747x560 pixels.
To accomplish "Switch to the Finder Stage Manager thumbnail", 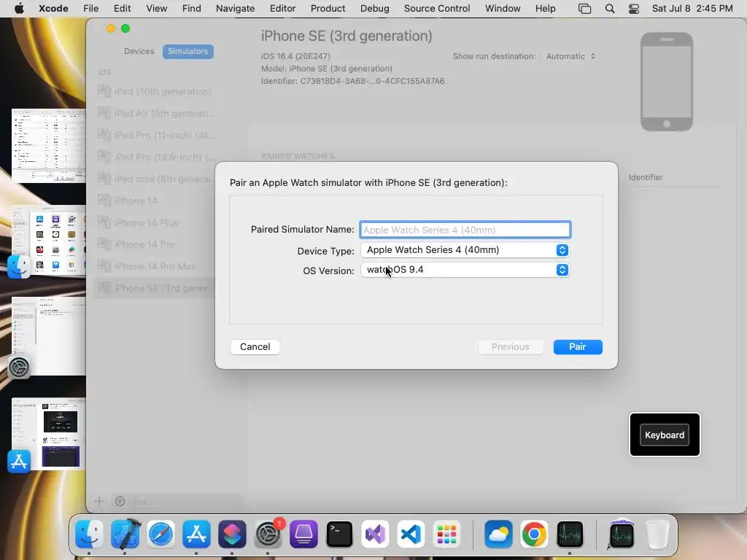I will 47,241.
